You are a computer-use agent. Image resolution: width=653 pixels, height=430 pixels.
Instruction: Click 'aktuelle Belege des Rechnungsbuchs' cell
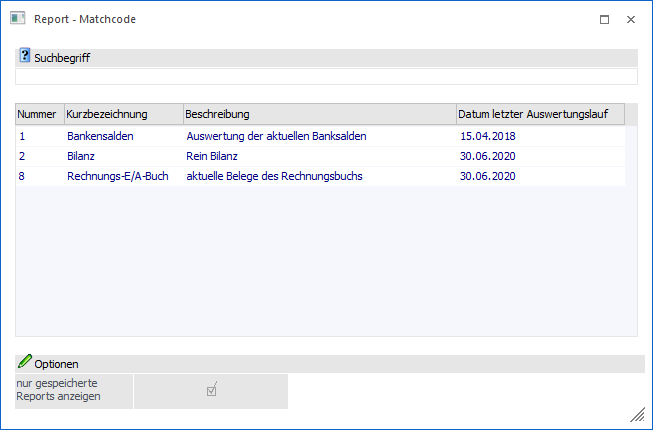click(274, 177)
